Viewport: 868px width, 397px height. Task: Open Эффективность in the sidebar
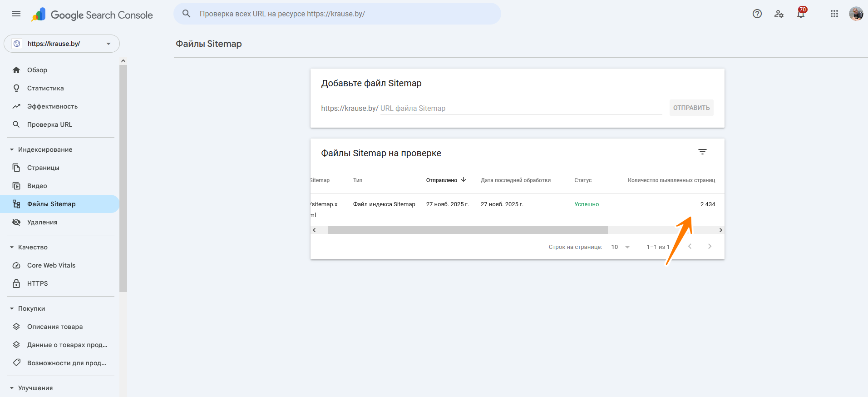(x=52, y=106)
